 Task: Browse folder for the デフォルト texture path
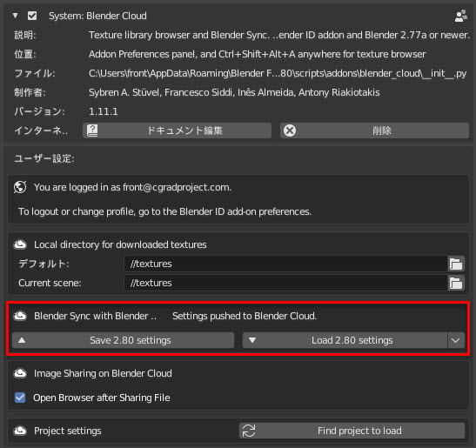[456, 264]
